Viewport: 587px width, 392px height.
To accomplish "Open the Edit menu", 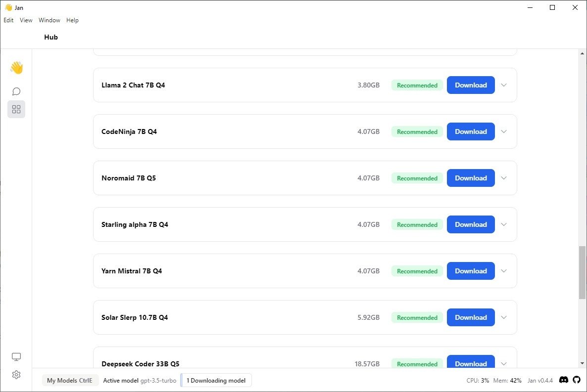I will [x=8, y=20].
